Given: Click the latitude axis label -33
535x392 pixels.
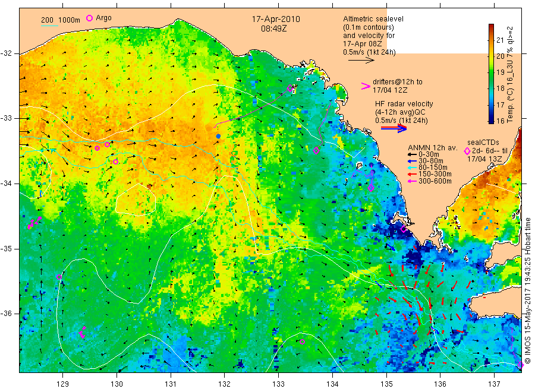Looking at the screenshot, I should click(6, 118).
